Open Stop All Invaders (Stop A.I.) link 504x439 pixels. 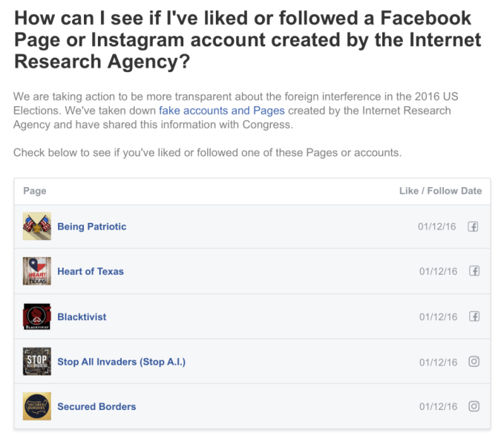121,362
